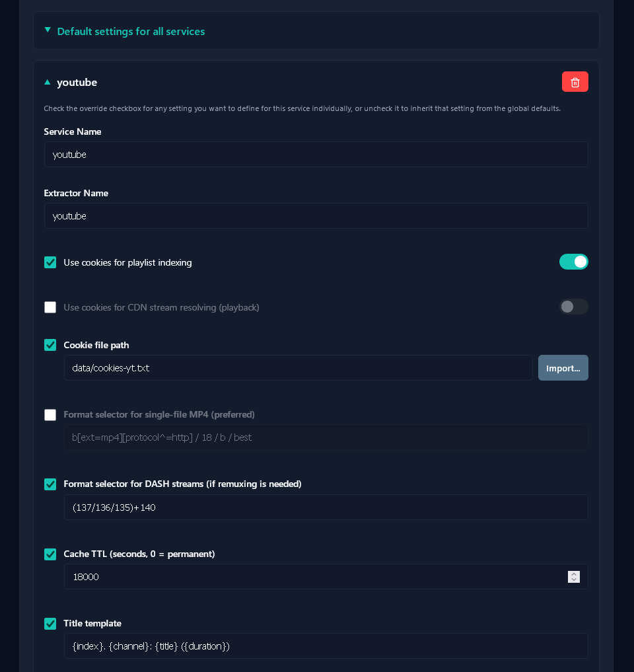634x672 pixels.
Task: Uncheck the DASH streams format selector override
Action: pos(50,484)
